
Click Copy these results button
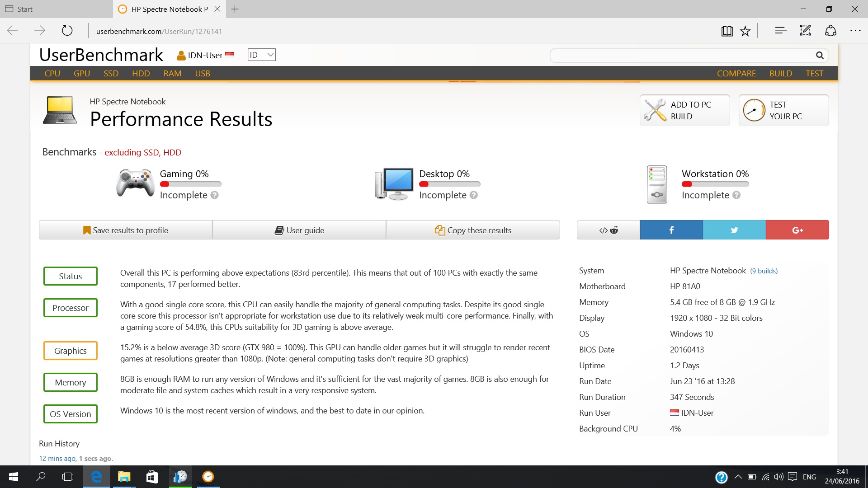(x=473, y=230)
